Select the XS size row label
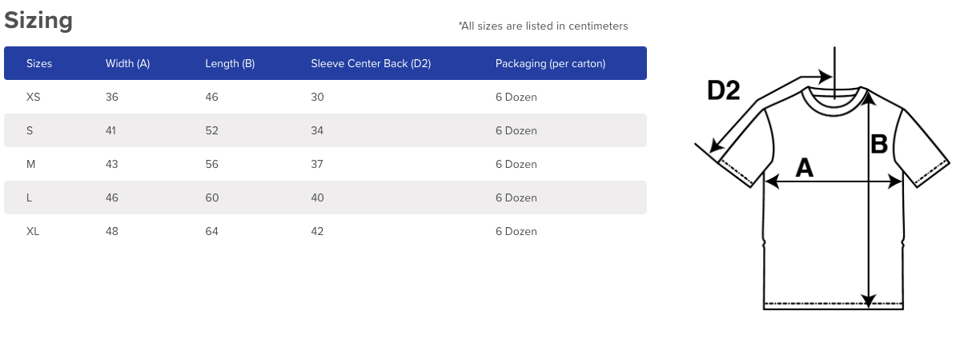The width and height of the screenshot is (980, 355). 34,97
